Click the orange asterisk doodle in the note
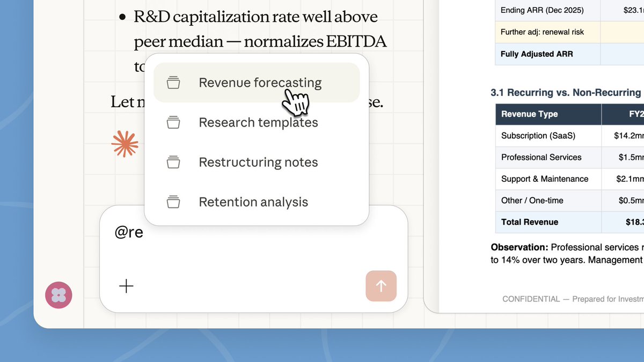 [125, 143]
